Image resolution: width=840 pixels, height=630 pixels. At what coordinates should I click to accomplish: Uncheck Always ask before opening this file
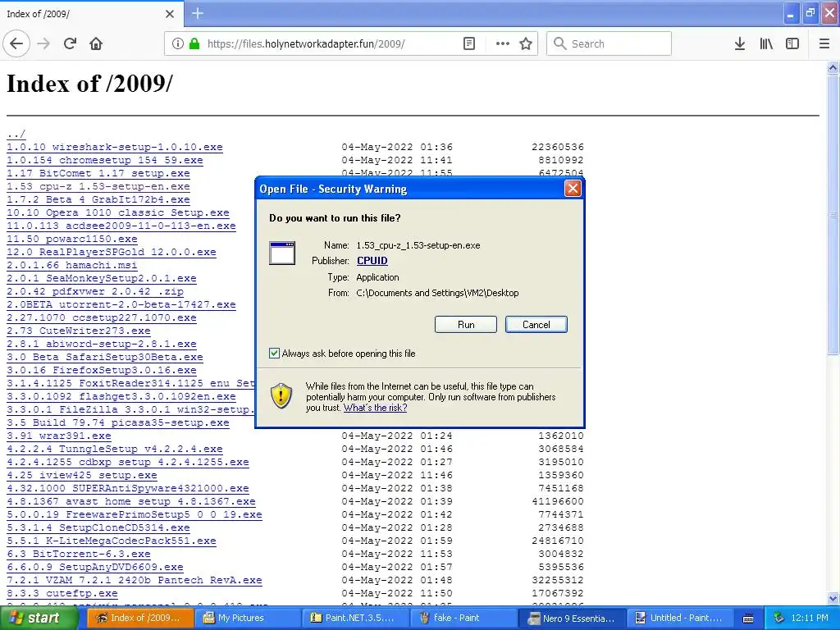click(x=274, y=353)
